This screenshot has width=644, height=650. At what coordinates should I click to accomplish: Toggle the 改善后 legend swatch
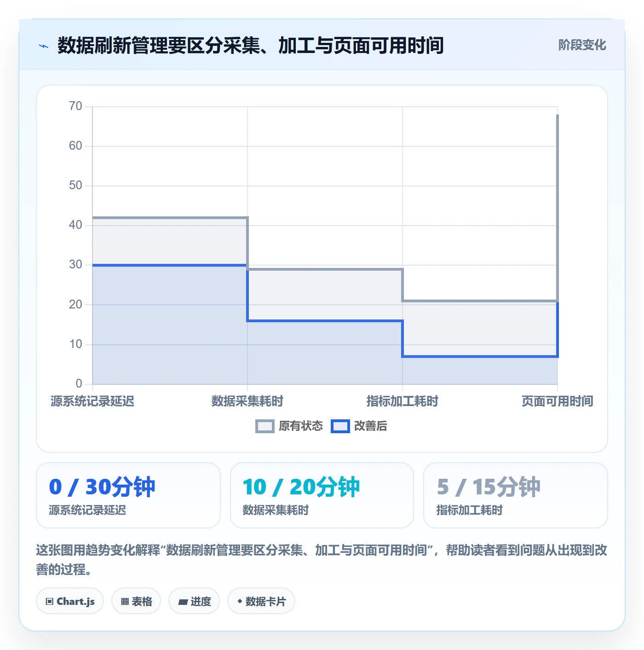[340, 426]
